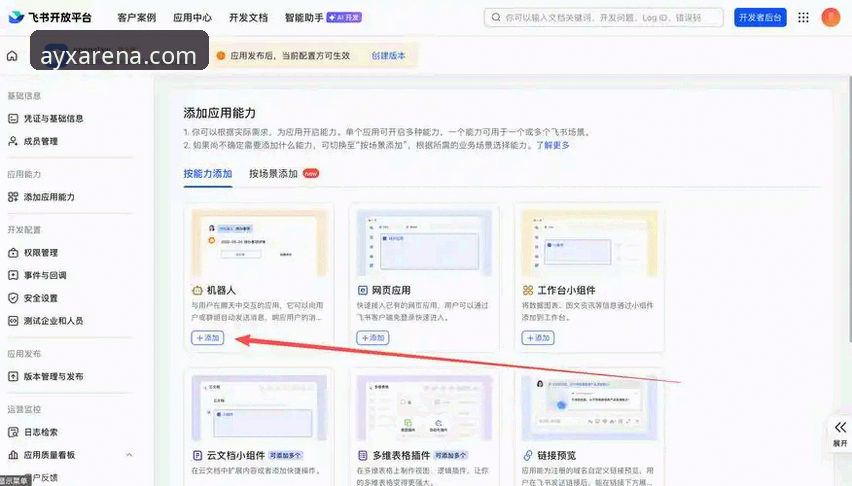Click the 版本管理与发布 upload icon
Screen dimensions: 852x486
point(13,376)
